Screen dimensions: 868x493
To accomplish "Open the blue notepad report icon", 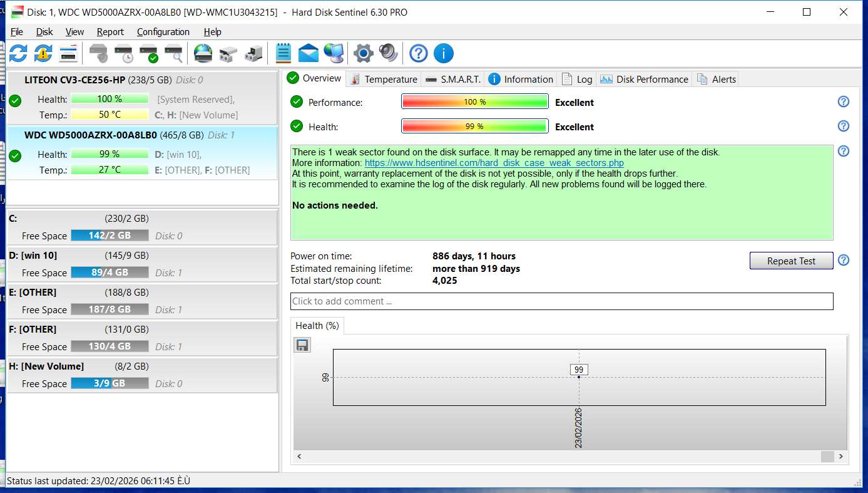I will (x=283, y=53).
